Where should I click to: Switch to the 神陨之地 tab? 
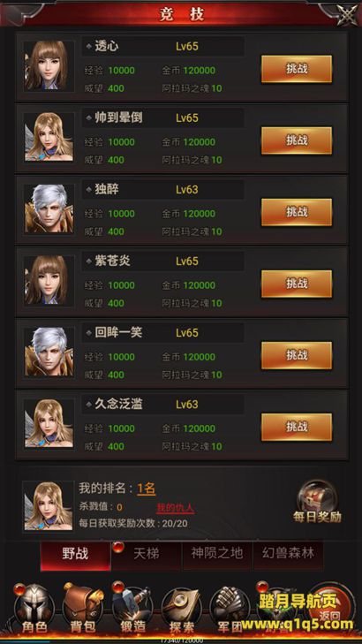(217, 555)
